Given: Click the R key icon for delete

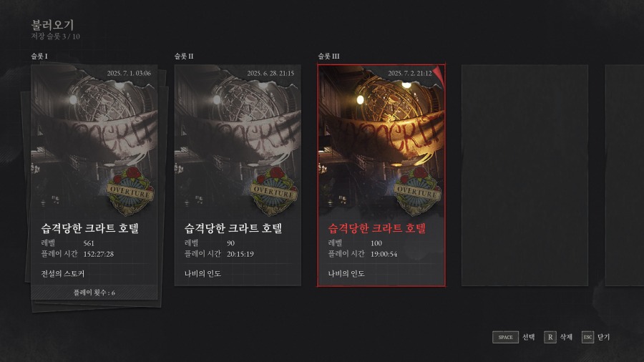Looking at the screenshot, I should point(550,337).
